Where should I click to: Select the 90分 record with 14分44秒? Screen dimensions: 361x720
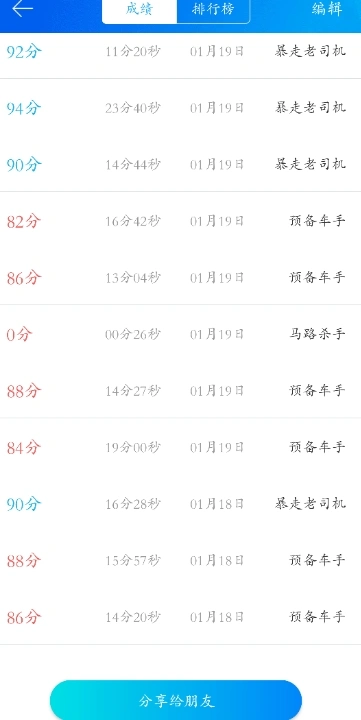pyautogui.click(x=180, y=164)
